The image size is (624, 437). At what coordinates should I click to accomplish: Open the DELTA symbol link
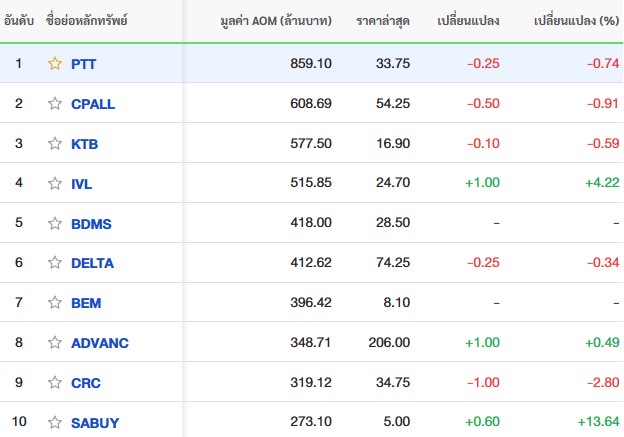coord(93,263)
